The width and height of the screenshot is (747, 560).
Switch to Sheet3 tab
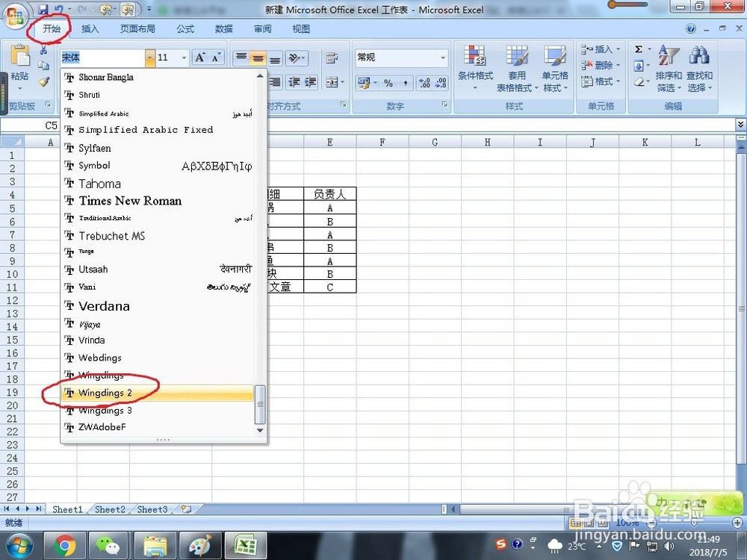pyautogui.click(x=152, y=509)
